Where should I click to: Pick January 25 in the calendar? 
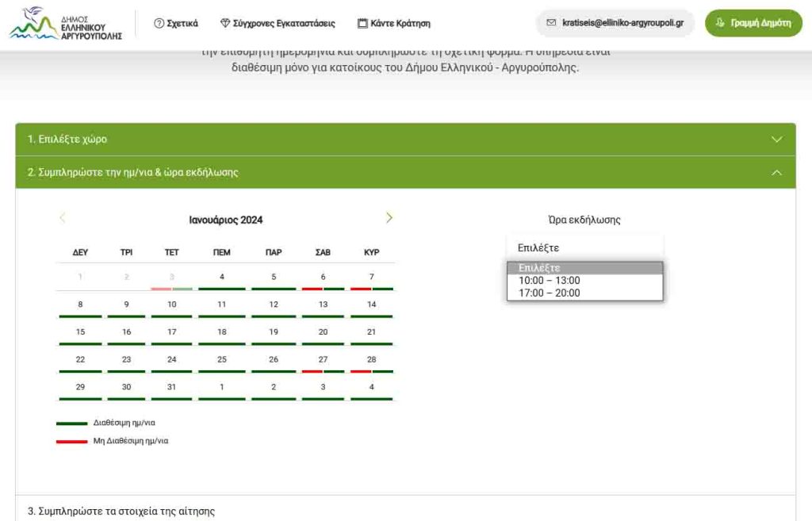pos(222,360)
